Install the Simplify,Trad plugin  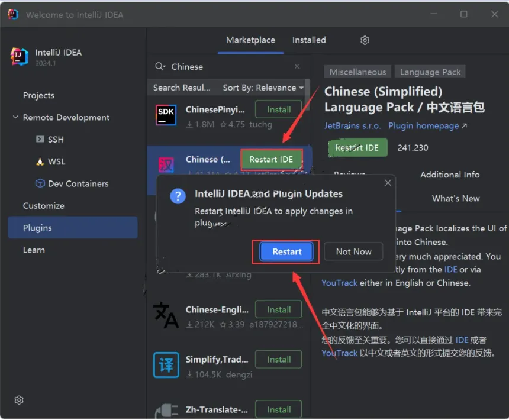point(279,360)
